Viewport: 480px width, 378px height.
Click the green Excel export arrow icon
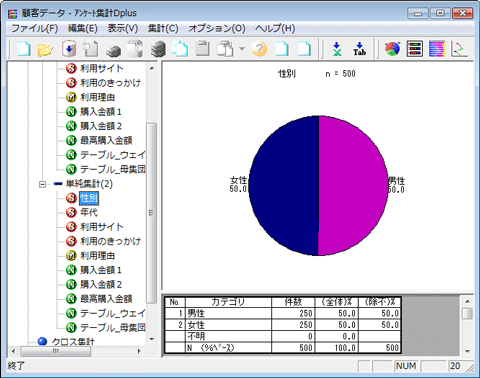click(x=337, y=49)
